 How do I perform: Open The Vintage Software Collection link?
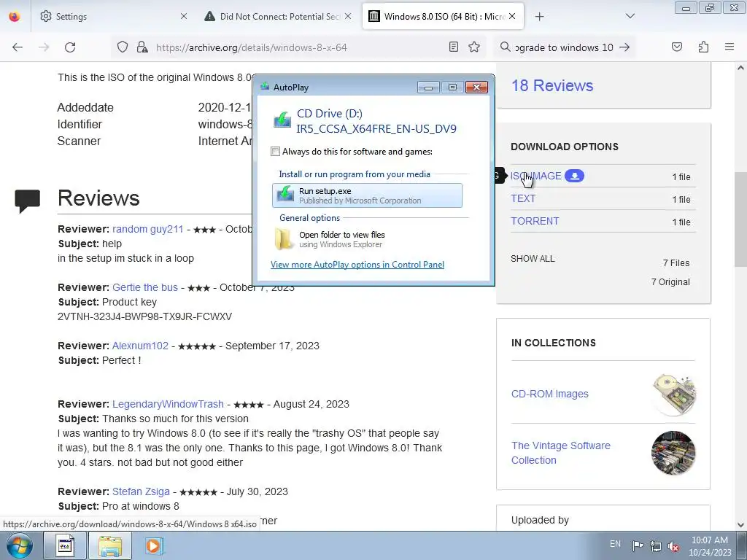561,453
